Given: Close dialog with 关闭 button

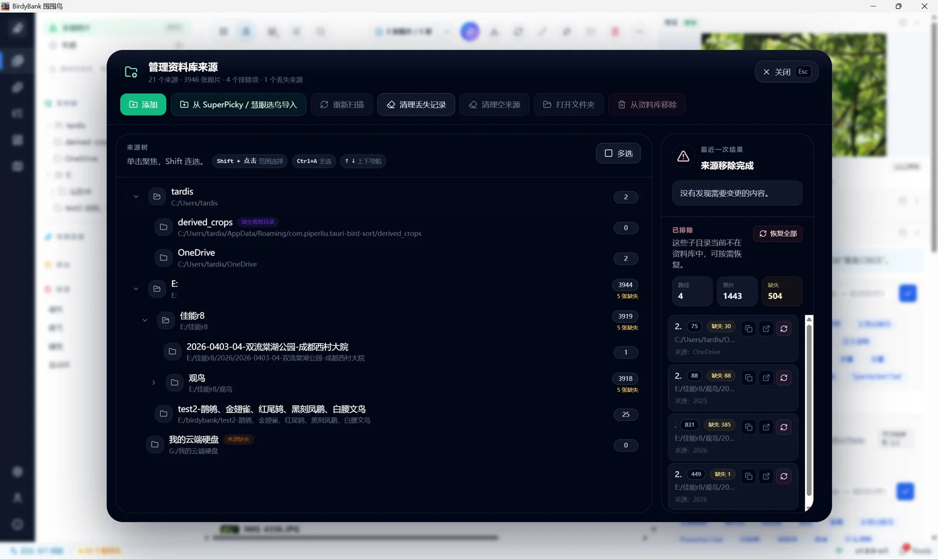Looking at the screenshot, I should click(x=786, y=71).
